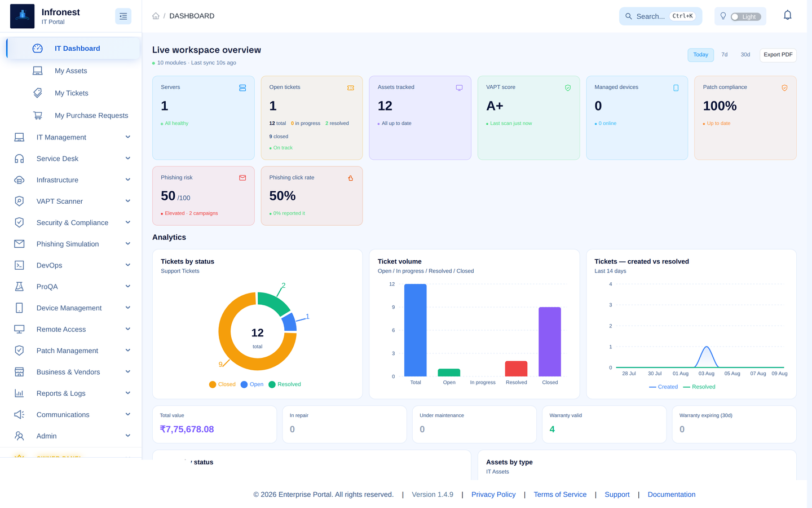Open the Privacy Policy link
This screenshot has width=812, height=508.
click(x=493, y=494)
